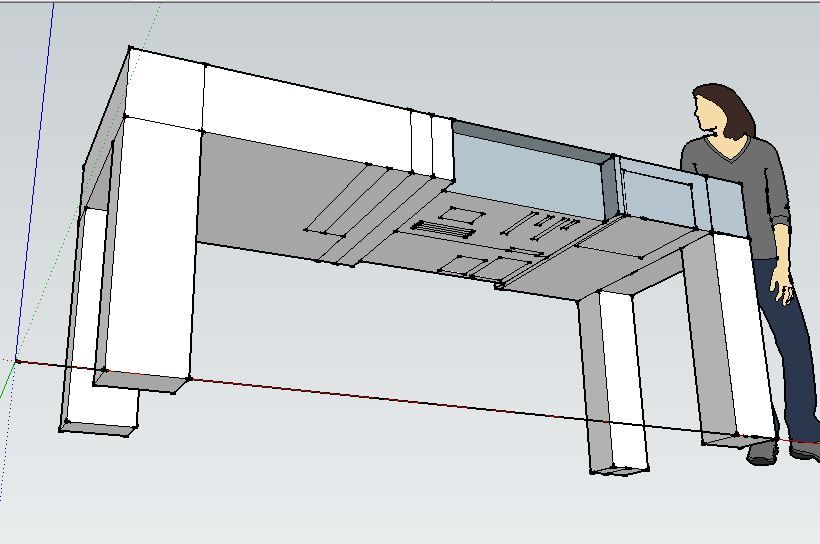Select the striped vent grille on underside

[x=443, y=229]
